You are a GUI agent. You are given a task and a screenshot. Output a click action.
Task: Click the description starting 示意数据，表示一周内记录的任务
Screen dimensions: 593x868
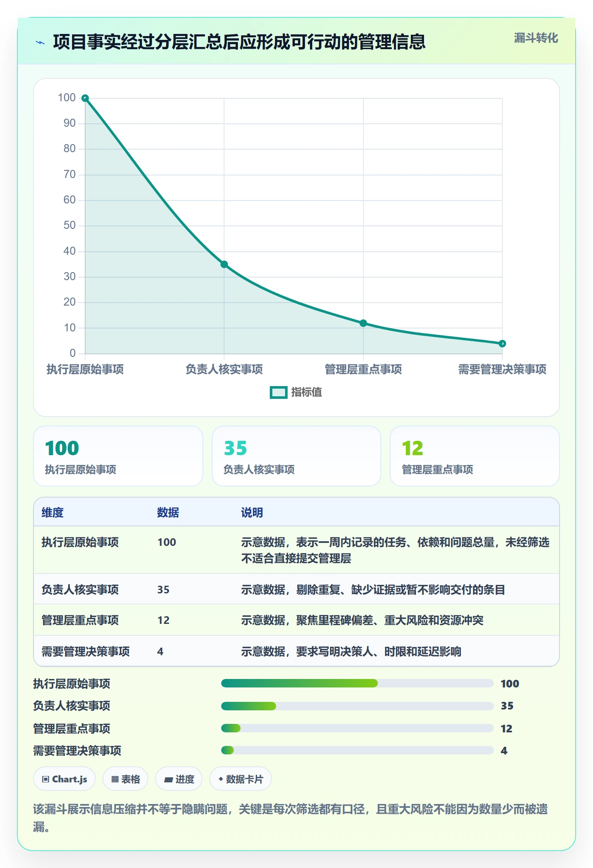[x=395, y=550]
